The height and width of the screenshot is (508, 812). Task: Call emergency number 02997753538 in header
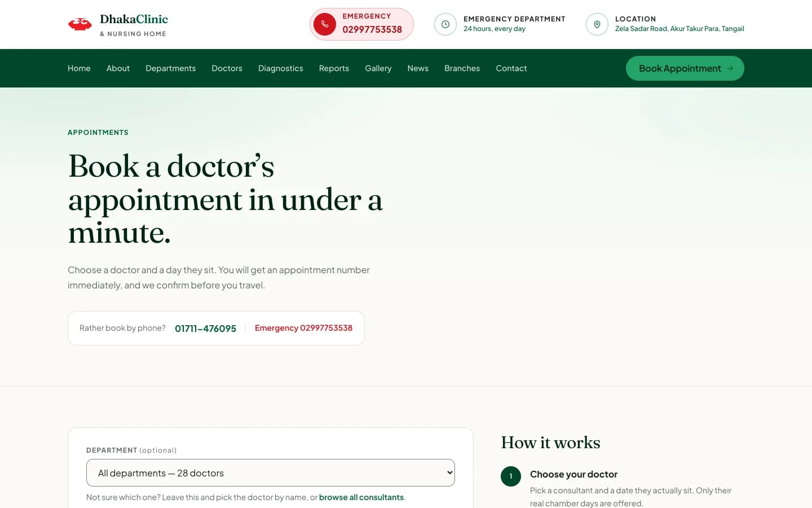coord(372,29)
